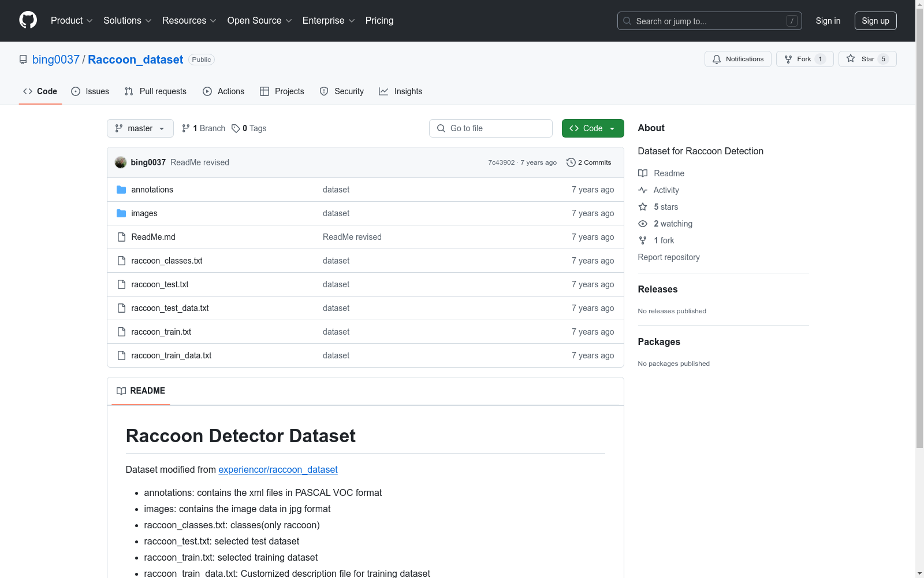Viewport: 924px width, 578px height.
Task: Open the Resources dropdown
Action: coord(189,21)
